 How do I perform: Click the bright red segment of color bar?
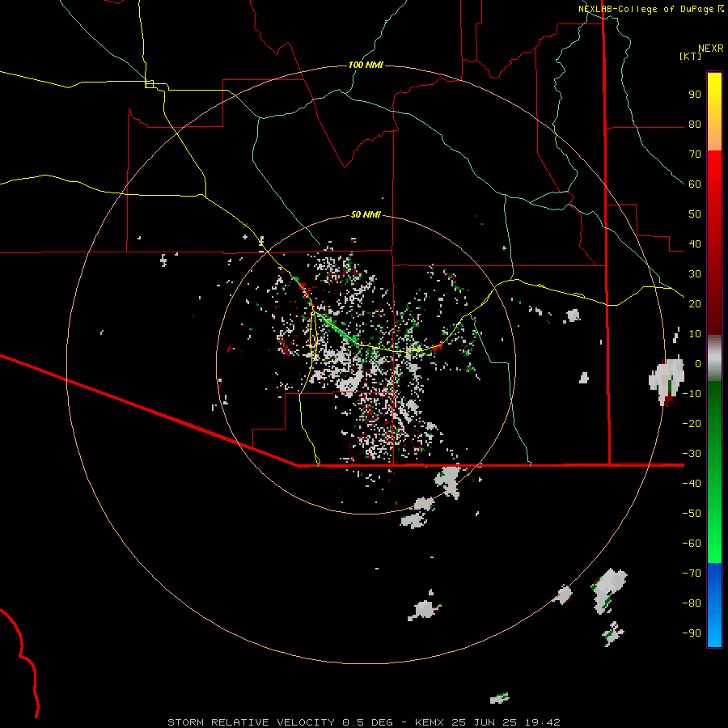714,243
